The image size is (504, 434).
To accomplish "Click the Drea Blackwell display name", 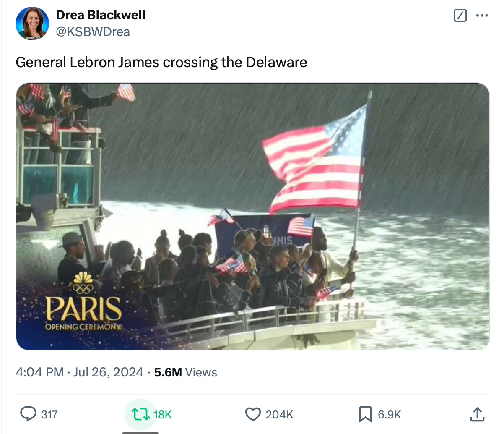I will point(101,15).
